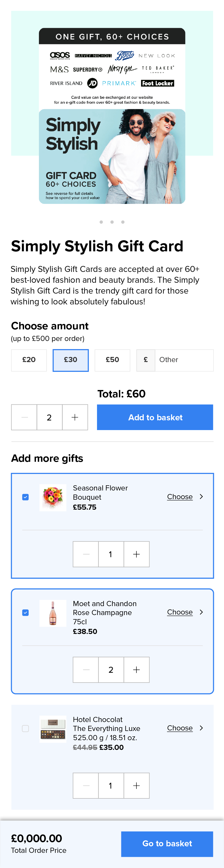
Task: Increase Moet and Chandon Champagne quantity
Action: tap(136, 669)
